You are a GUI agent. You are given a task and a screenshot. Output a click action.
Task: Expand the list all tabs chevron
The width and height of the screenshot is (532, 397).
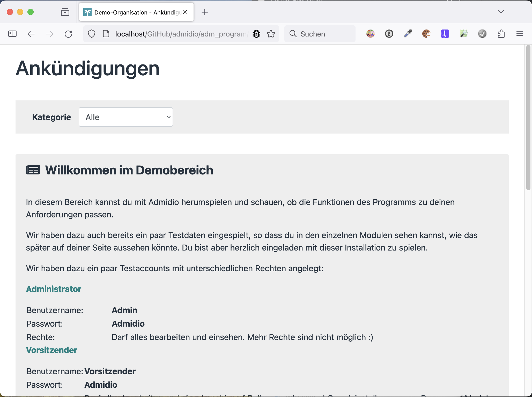[x=501, y=12]
